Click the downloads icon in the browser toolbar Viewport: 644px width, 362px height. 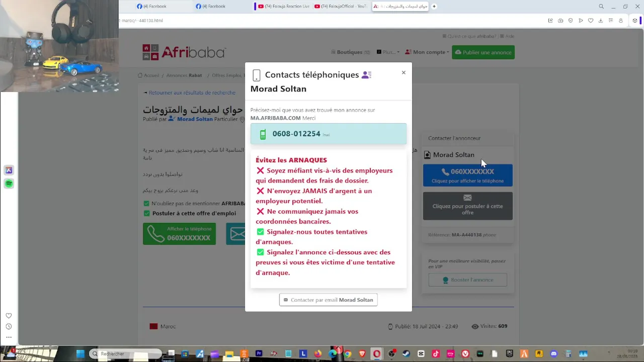pos(601,21)
